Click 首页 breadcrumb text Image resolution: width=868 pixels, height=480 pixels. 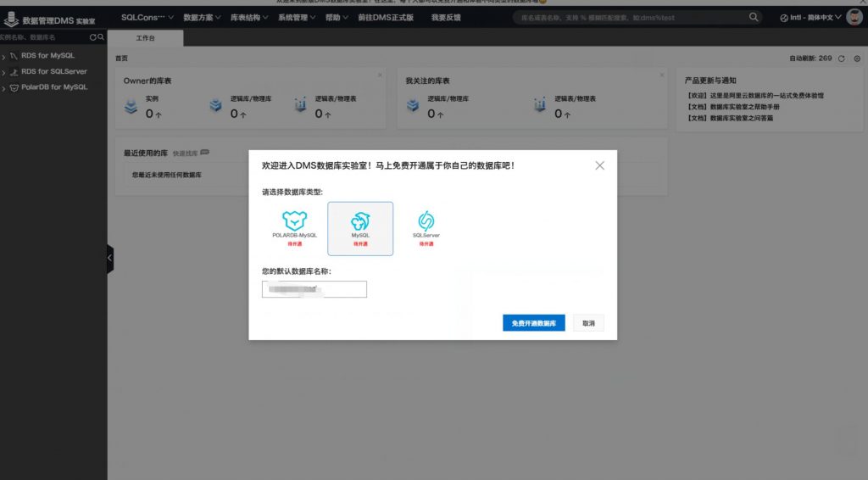121,59
